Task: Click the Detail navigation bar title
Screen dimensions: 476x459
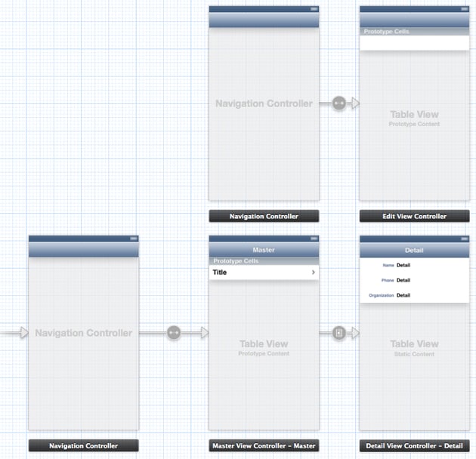Action: [414, 250]
